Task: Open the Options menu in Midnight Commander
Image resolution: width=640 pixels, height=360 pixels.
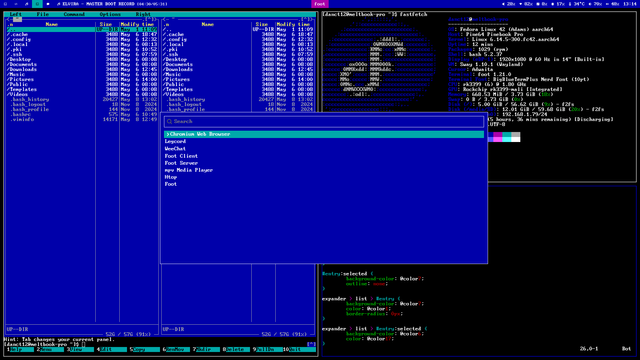Action: pyautogui.click(x=110, y=14)
